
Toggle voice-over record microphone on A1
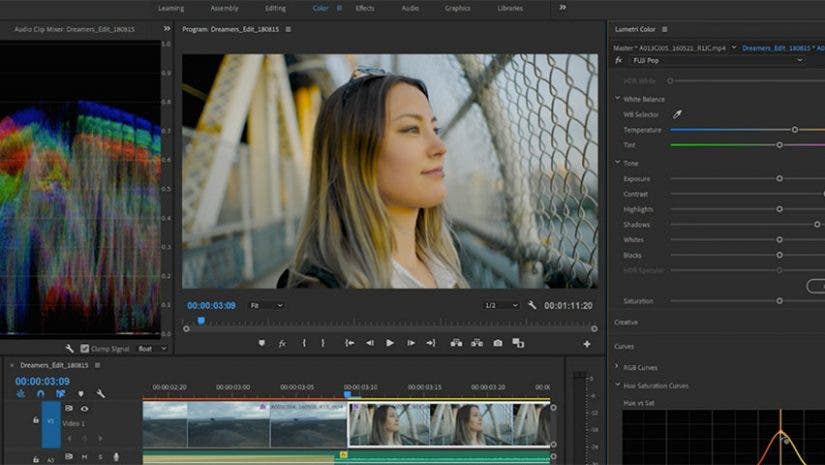click(x=116, y=457)
